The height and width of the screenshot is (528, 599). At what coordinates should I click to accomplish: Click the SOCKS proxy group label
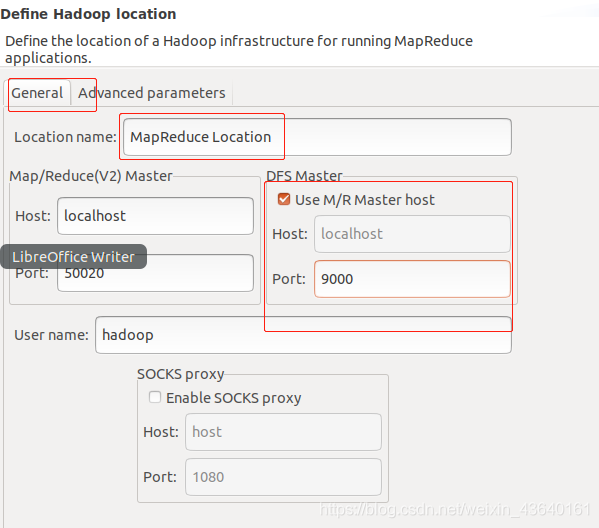tap(181, 374)
